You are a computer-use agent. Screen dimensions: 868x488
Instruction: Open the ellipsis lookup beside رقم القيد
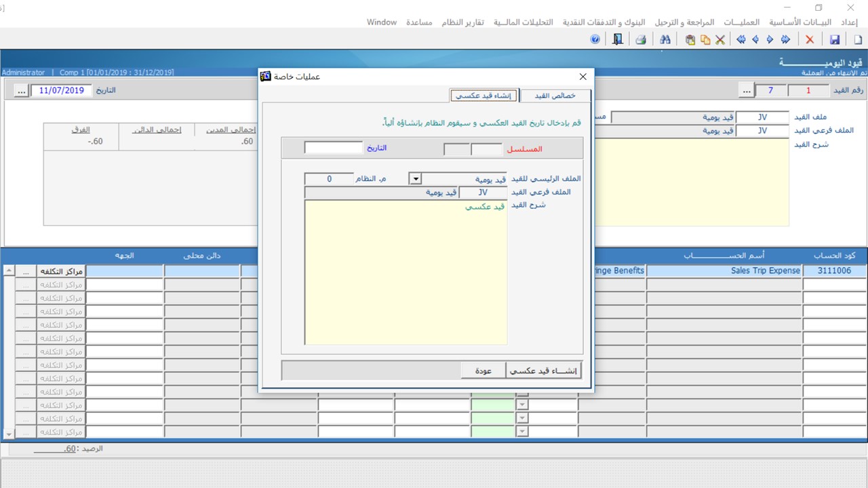point(746,90)
